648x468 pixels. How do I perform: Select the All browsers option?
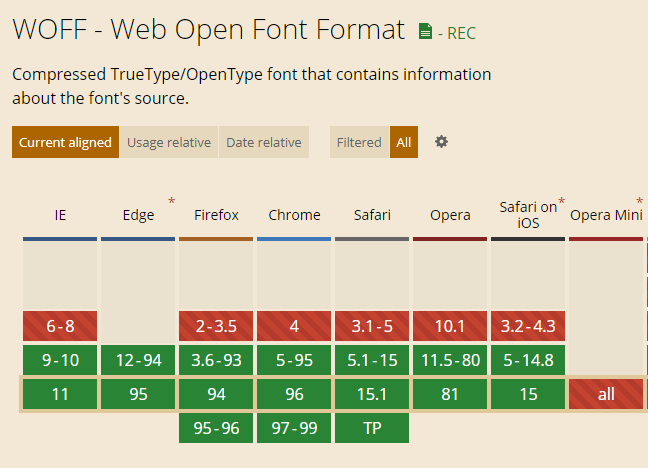point(404,142)
